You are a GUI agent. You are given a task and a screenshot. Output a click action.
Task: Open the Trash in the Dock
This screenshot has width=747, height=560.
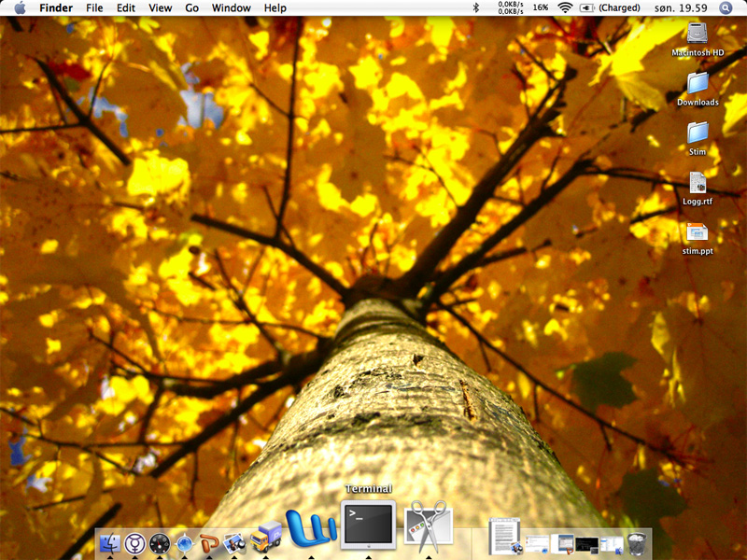(638, 543)
